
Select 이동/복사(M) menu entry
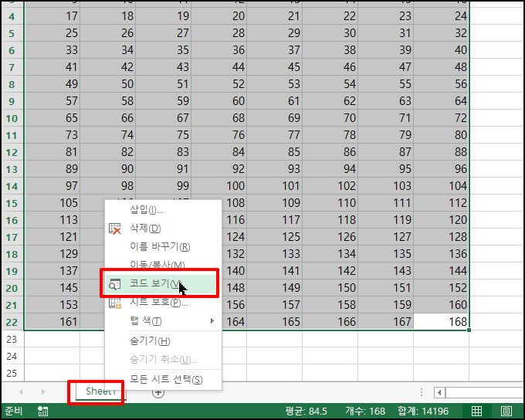[x=164, y=264]
